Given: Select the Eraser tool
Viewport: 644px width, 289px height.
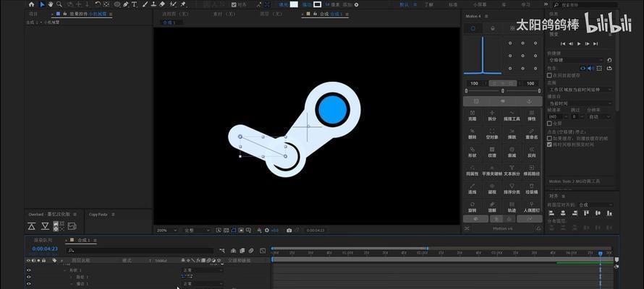Looking at the screenshot, I should click(x=162, y=4).
